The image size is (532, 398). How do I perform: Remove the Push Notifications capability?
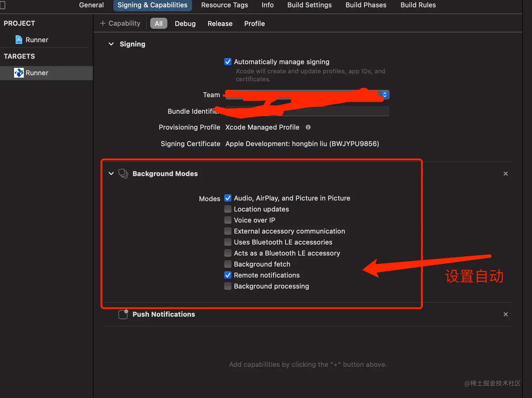(506, 314)
